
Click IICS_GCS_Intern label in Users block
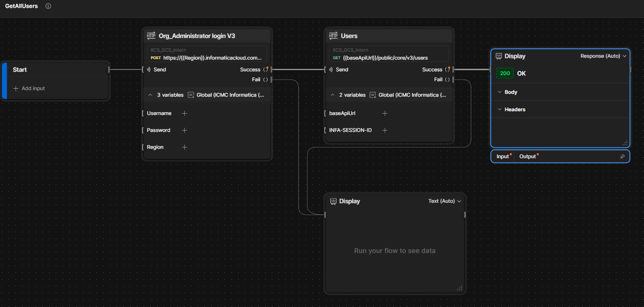pyautogui.click(x=351, y=50)
